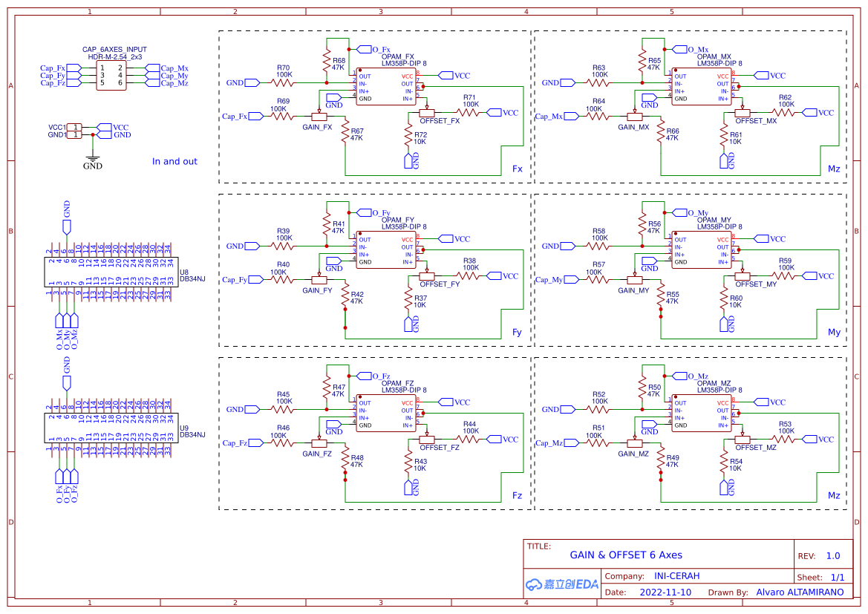
Task: Select the GAIN_FX potentiometer symbol
Action: point(319,117)
